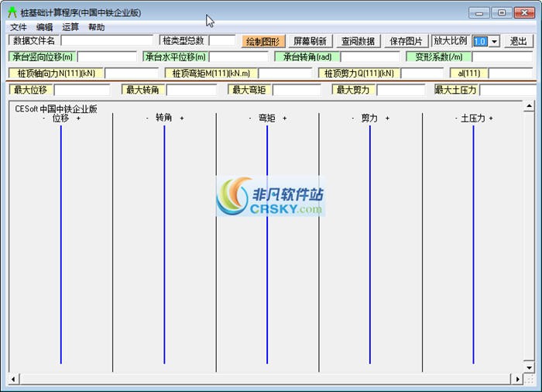
Task: Click the 最大土压力 label
Action: click(455, 90)
